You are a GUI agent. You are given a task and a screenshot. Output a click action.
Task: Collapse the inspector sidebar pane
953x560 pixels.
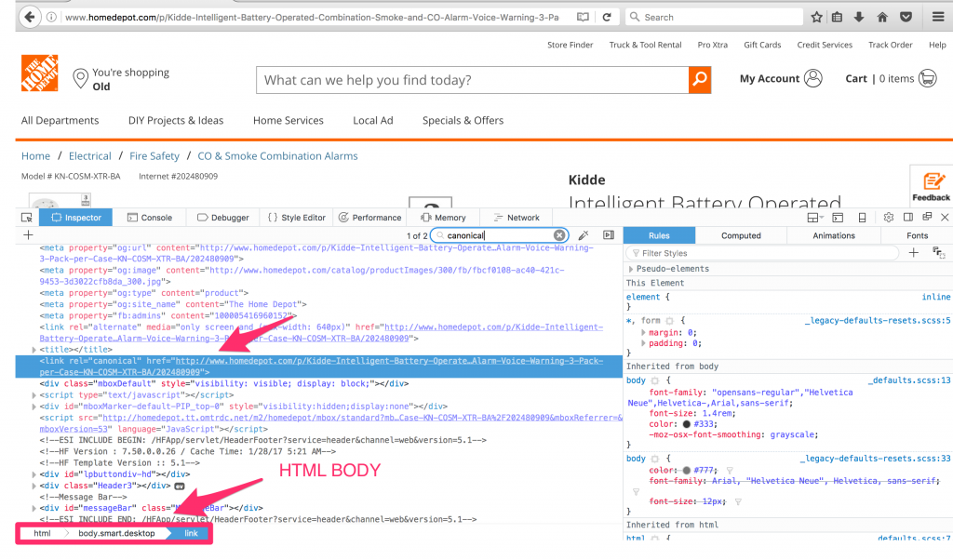[x=609, y=235]
